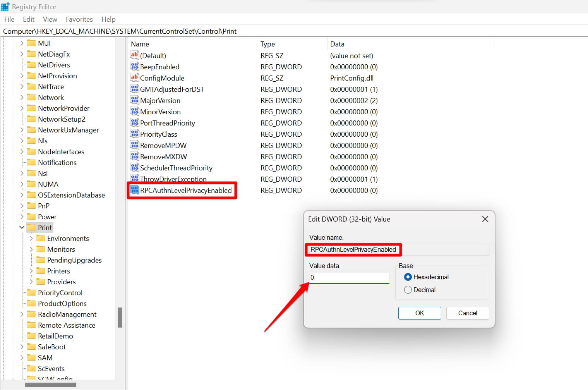The width and height of the screenshot is (588, 390).
Task: Select the Decimal base option
Action: pyautogui.click(x=408, y=290)
